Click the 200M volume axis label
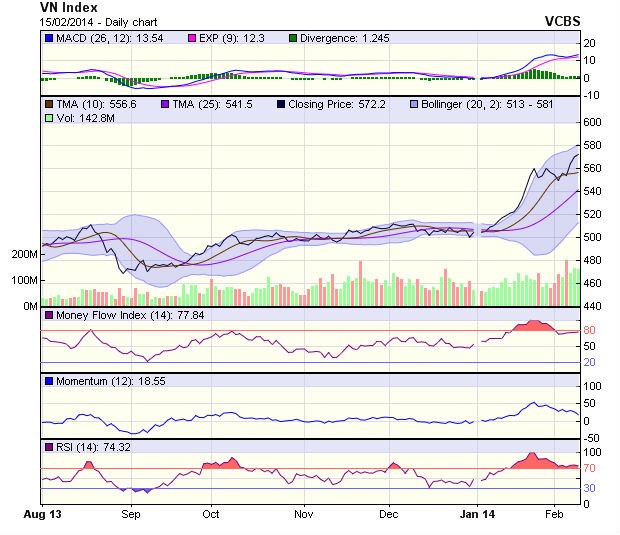The image size is (620, 535). pyautogui.click(x=24, y=254)
